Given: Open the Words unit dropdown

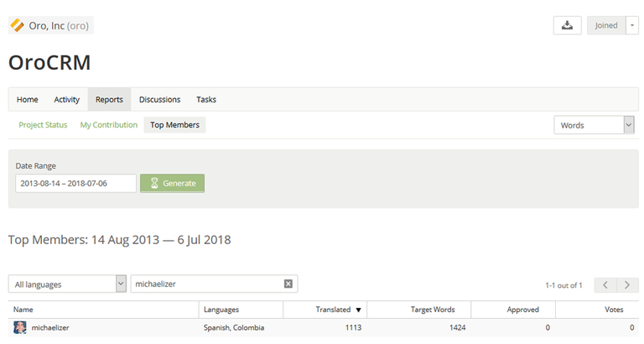Looking at the screenshot, I should [593, 125].
